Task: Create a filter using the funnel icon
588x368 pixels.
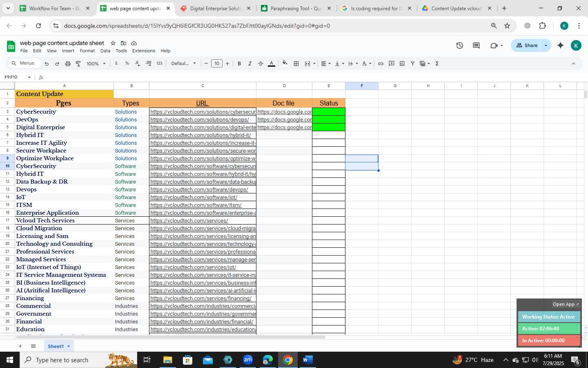Action: [413, 63]
